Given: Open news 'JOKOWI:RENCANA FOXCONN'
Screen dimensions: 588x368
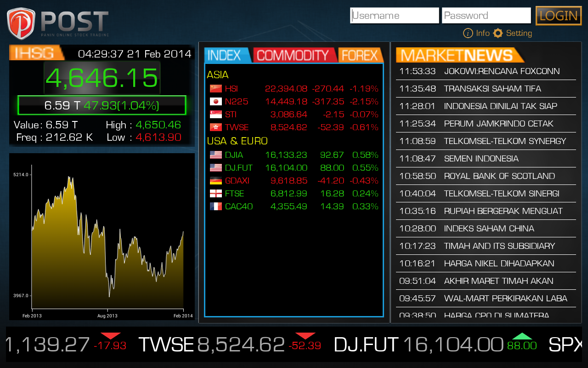Looking at the screenshot, I should (x=486, y=71).
